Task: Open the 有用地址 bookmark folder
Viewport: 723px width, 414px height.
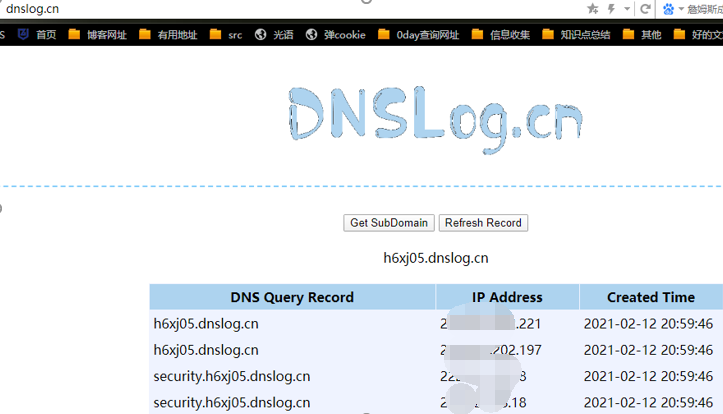Action: click(168, 35)
